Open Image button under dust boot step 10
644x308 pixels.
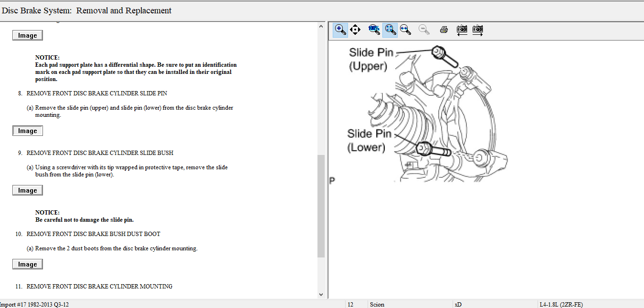tap(28, 265)
